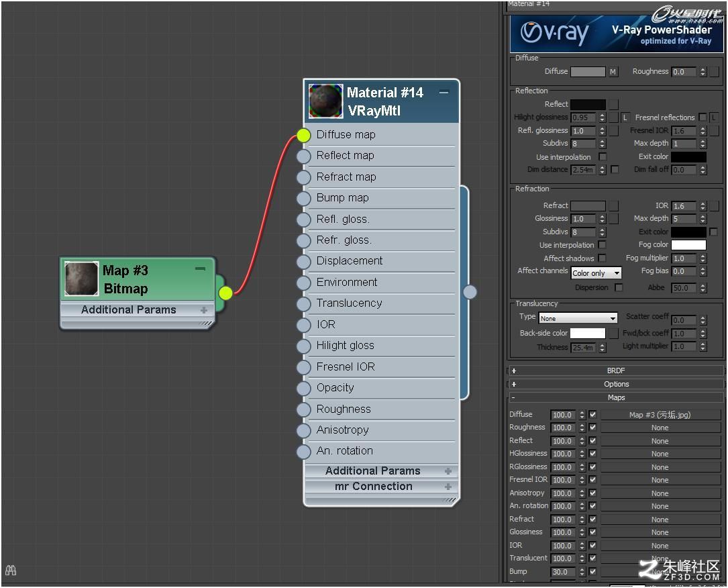This screenshot has height=588, width=728.
Task: Pick the Reflect color swatch
Action: pos(588,105)
